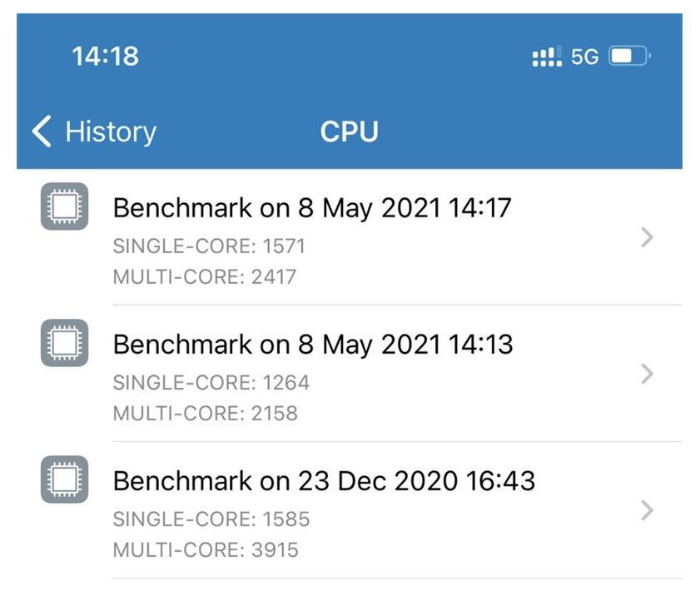Screen dimensions: 700x601
Task: Tap the CPU chip icon for 14:13 benchmark
Action: coord(65,343)
